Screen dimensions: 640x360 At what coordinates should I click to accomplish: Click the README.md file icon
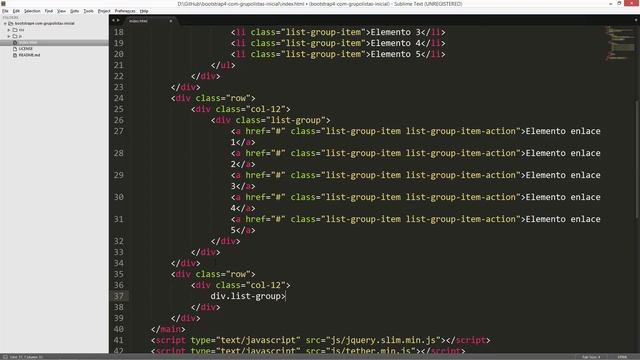[15, 55]
